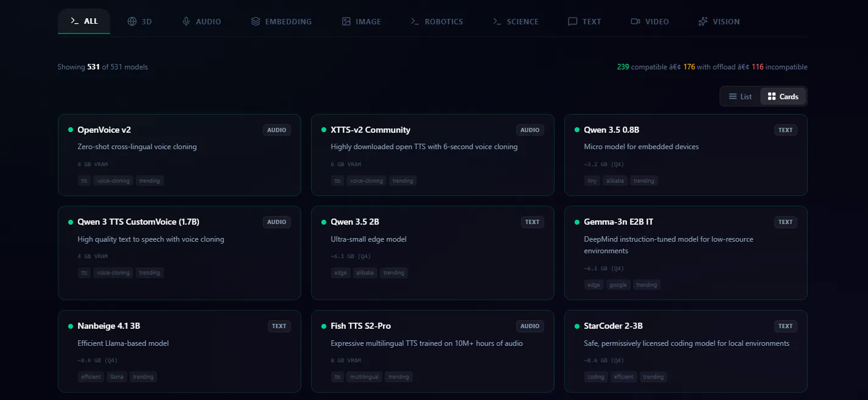Click tts tag on Qwen 3 TTS CustomVoice
The image size is (868, 400).
[x=84, y=273]
